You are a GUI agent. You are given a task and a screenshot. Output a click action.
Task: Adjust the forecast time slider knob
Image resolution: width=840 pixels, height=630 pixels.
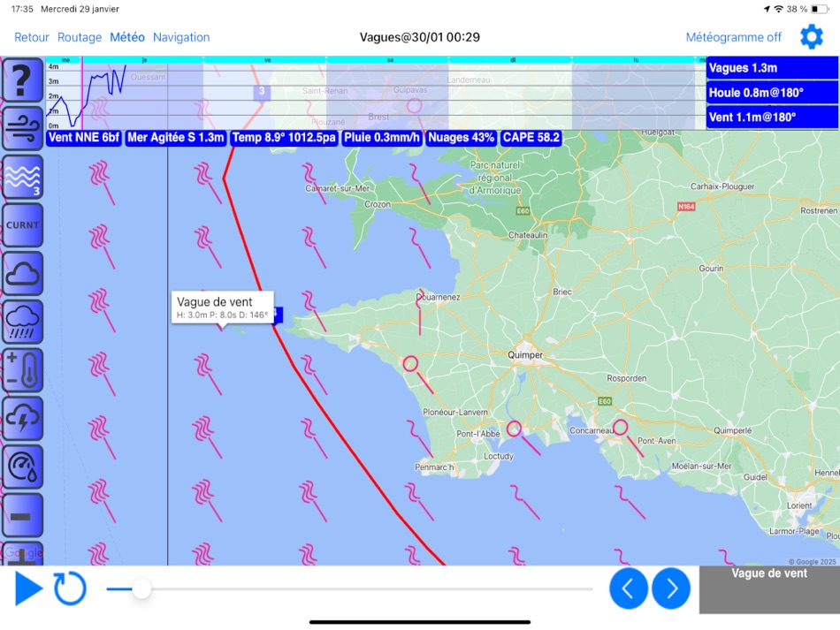click(x=141, y=588)
